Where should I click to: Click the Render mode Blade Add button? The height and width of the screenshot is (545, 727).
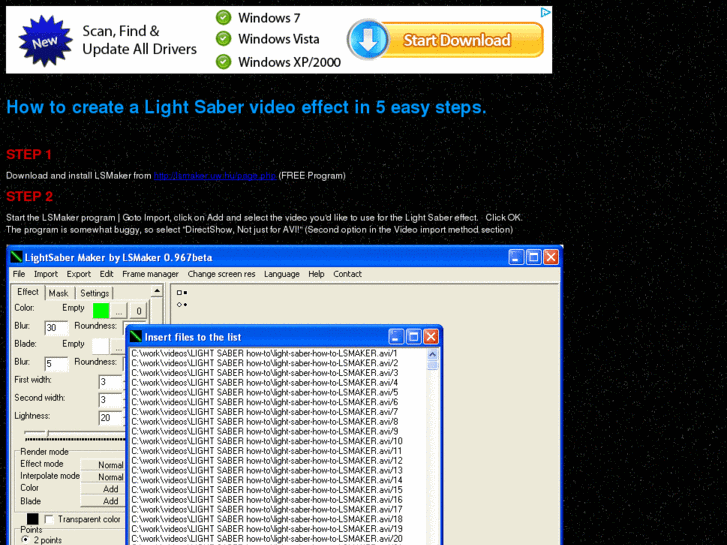click(x=103, y=501)
